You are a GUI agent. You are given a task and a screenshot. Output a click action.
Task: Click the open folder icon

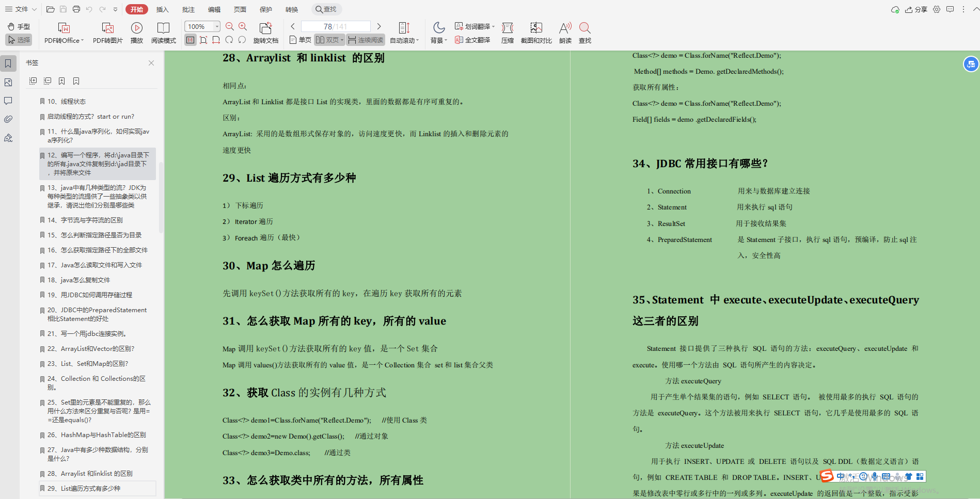click(50, 9)
